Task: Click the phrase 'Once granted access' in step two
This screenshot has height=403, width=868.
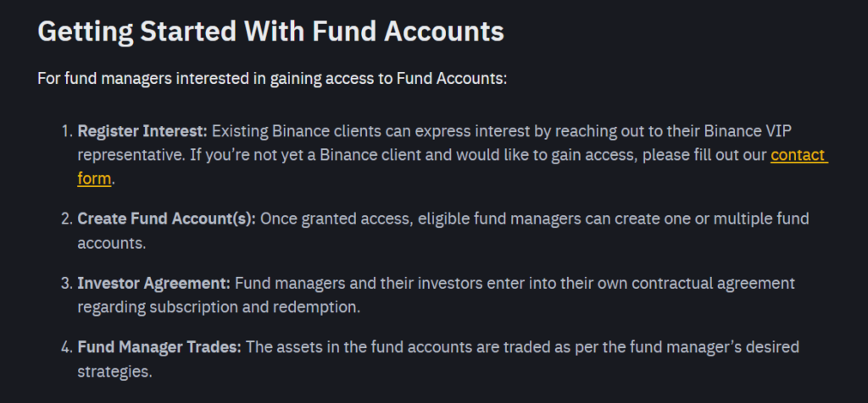Action: pos(337,219)
